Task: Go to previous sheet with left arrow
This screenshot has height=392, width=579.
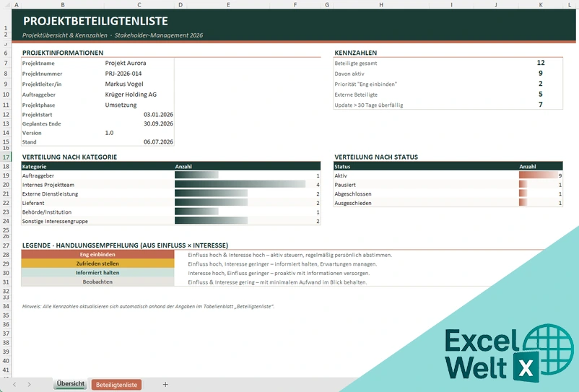Action: [14, 385]
